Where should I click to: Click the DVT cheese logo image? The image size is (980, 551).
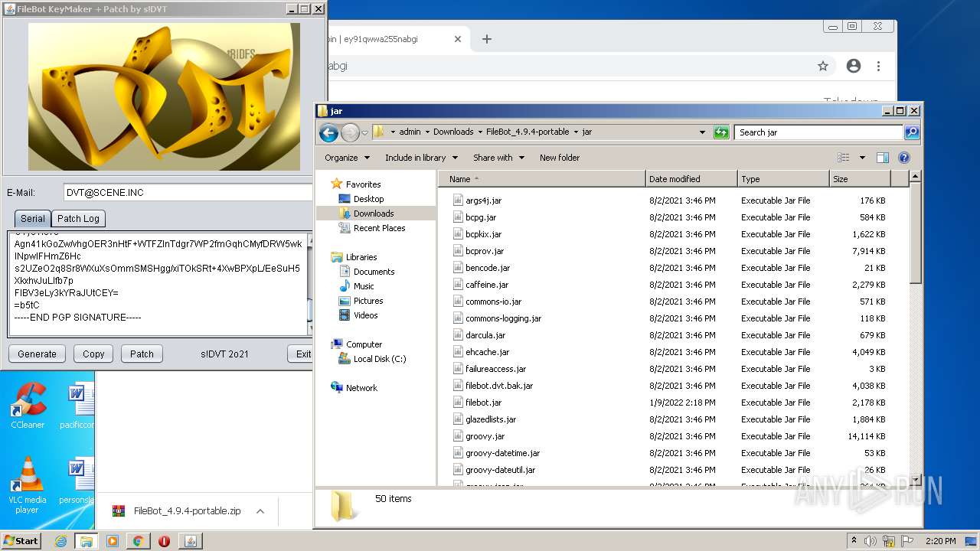pyautogui.click(x=164, y=96)
